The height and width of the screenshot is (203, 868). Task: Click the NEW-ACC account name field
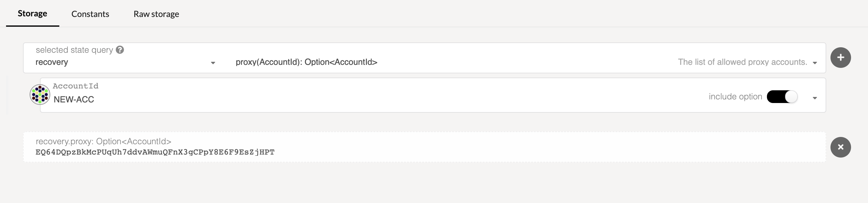pyautogui.click(x=74, y=99)
